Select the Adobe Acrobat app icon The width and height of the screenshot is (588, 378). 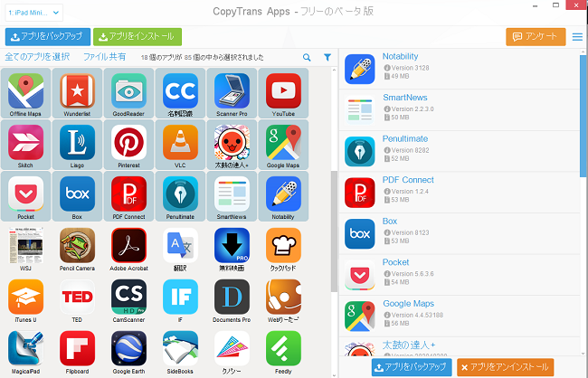[x=129, y=246]
